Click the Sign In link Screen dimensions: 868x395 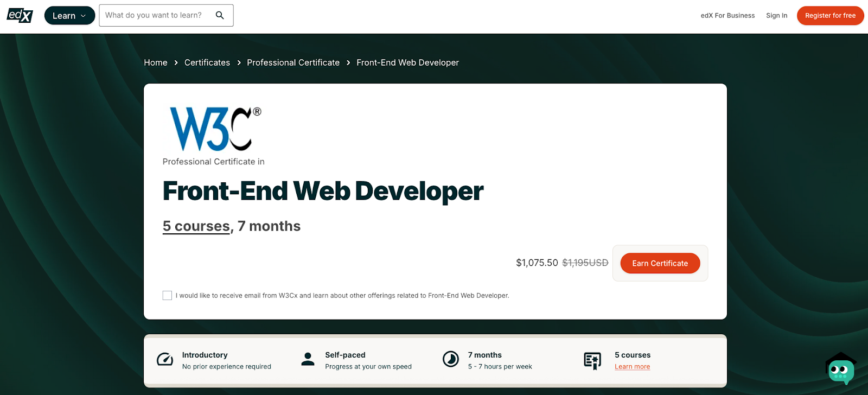(776, 16)
